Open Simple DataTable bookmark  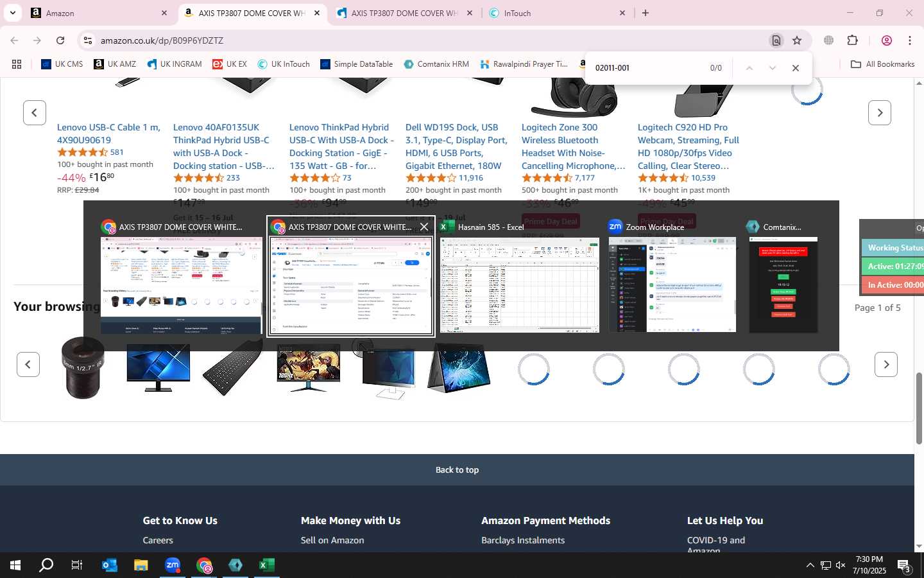pos(357,64)
